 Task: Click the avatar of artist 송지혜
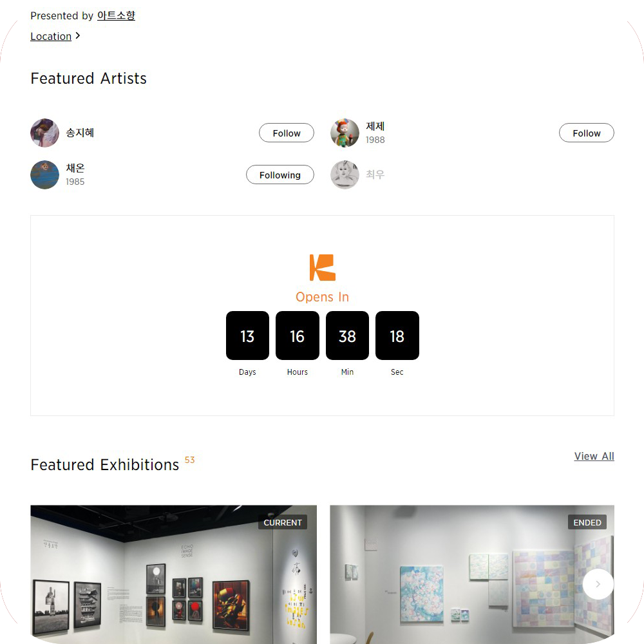[45, 133]
